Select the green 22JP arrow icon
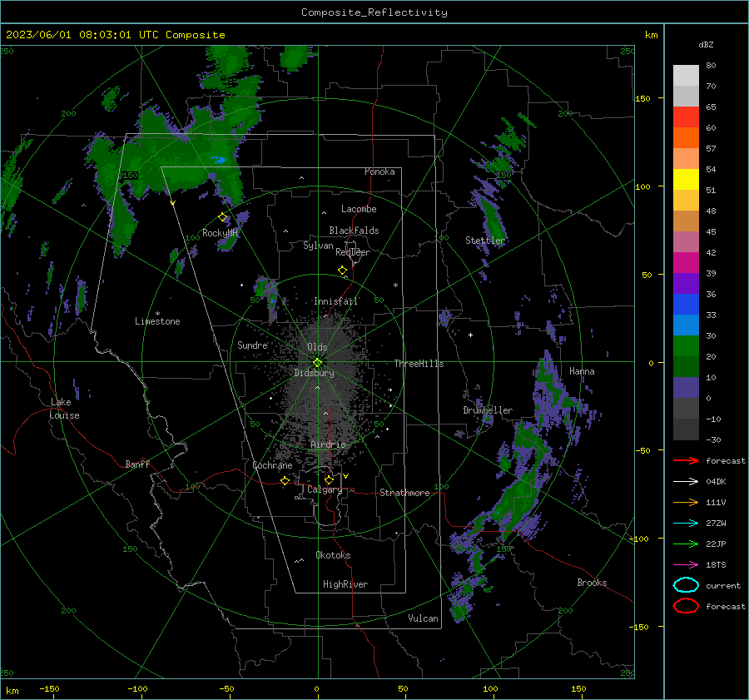This screenshot has width=749, height=700. [x=686, y=544]
